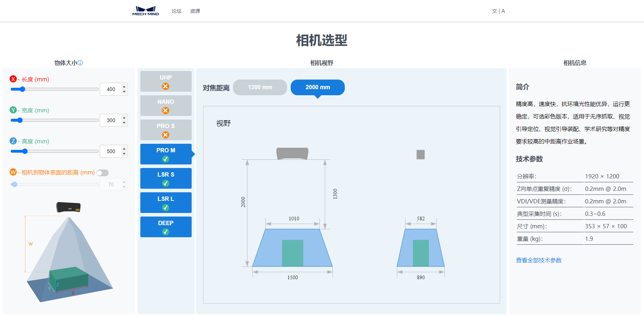Click the blue Z height axis icon
Viewport: 644px width, 315px height.
tap(13, 141)
